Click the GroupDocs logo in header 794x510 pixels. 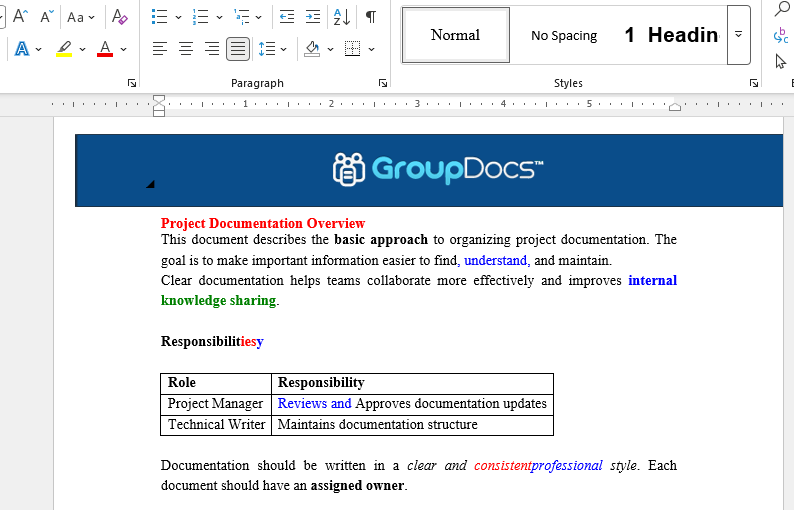point(438,169)
